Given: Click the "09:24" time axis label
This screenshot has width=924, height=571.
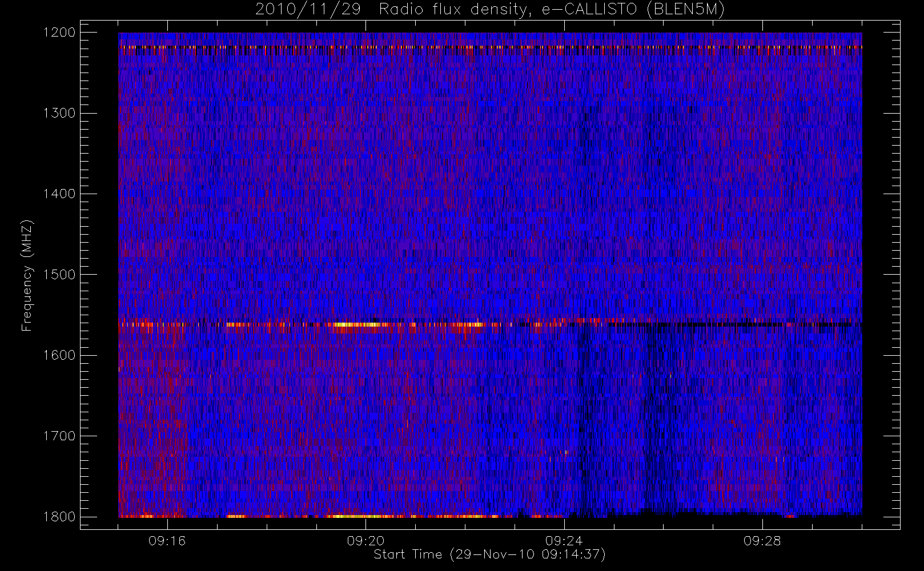Looking at the screenshot, I should pos(564,541).
